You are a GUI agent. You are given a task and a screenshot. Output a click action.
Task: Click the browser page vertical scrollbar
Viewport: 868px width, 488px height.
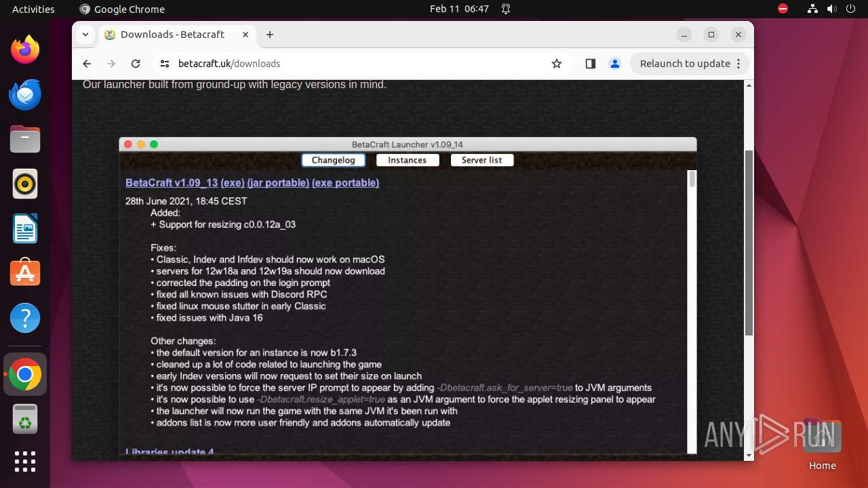coord(749,242)
